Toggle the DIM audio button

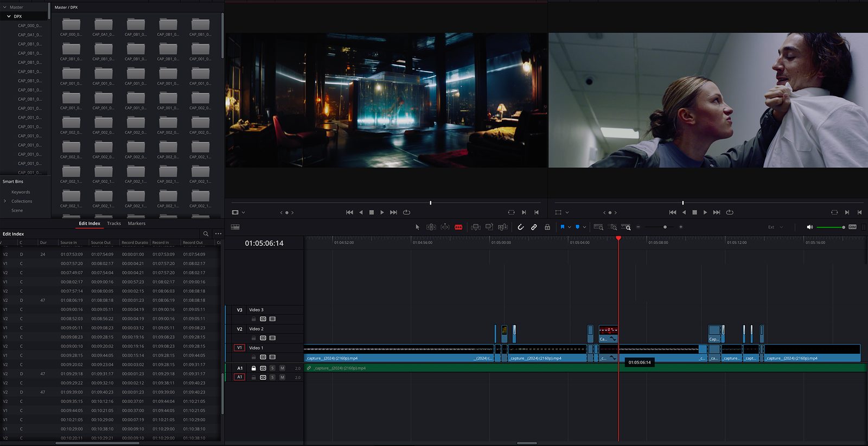(x=852, y=227)
